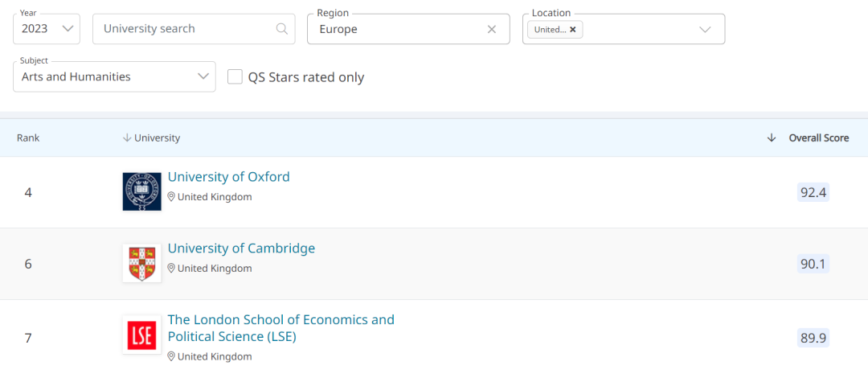Viewport: 868px width, 374px height.
Task: Expand the Location dropdown chevron
Action: (x=705, y=30)
